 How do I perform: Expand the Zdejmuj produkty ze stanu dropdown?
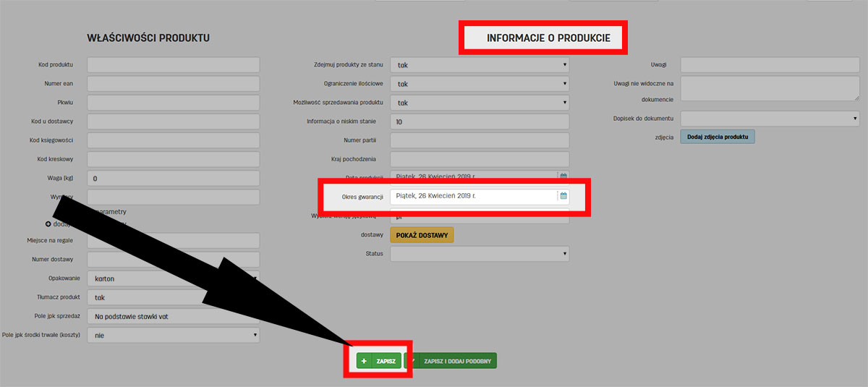pos(479,65)
